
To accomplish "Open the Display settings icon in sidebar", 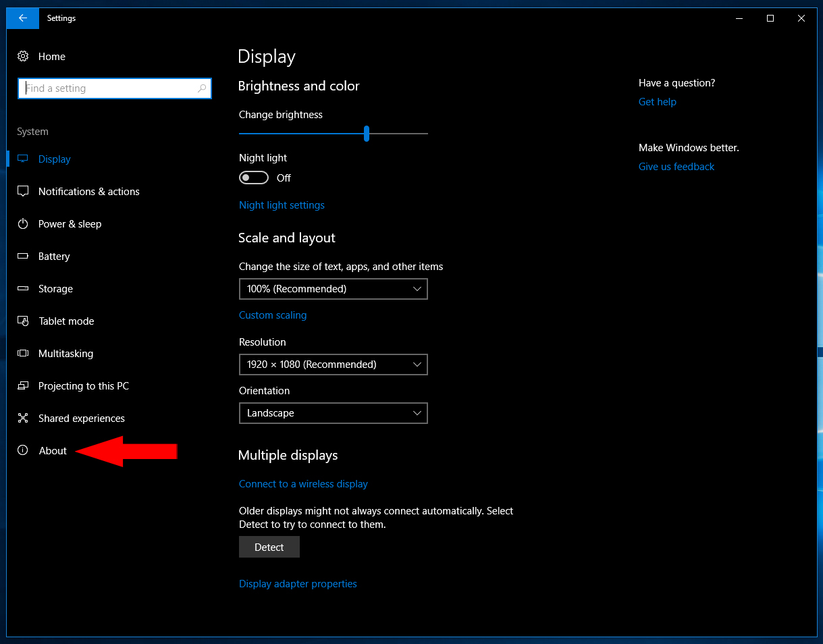I will pos(23,159).
